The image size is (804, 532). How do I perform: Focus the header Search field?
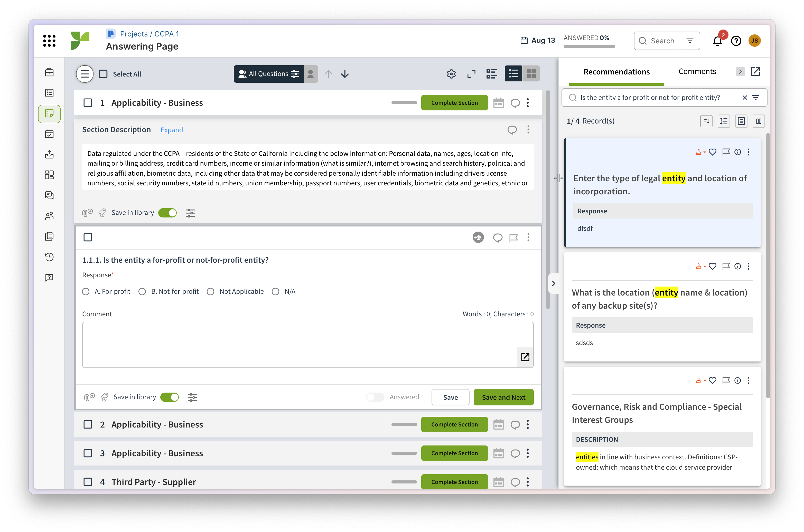click(657, 41)
